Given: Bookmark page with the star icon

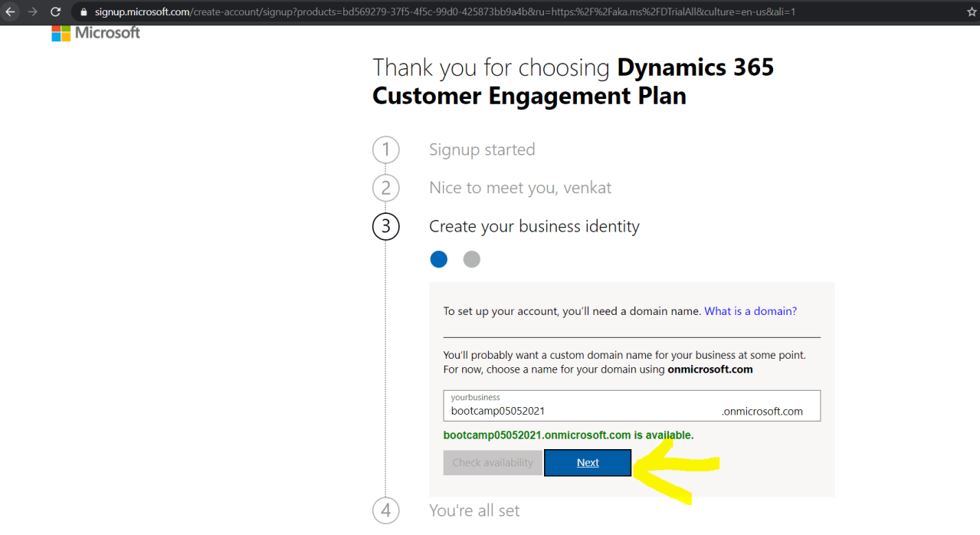Looking at the screenshot, I should pyautogui.click(x=972, y=12).
